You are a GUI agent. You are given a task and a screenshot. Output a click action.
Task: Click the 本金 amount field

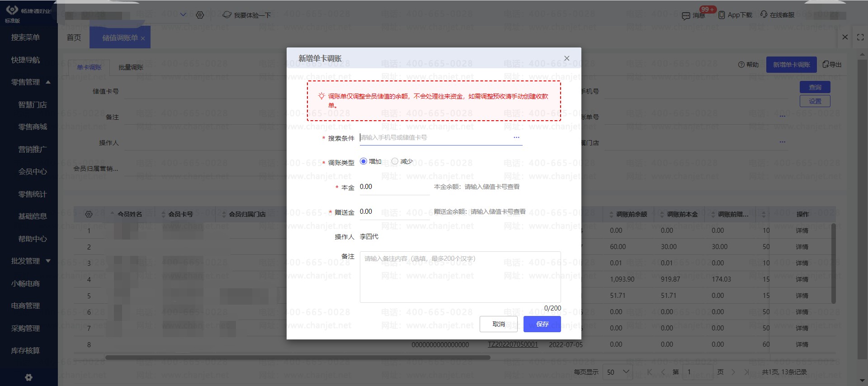click(395, 187)
